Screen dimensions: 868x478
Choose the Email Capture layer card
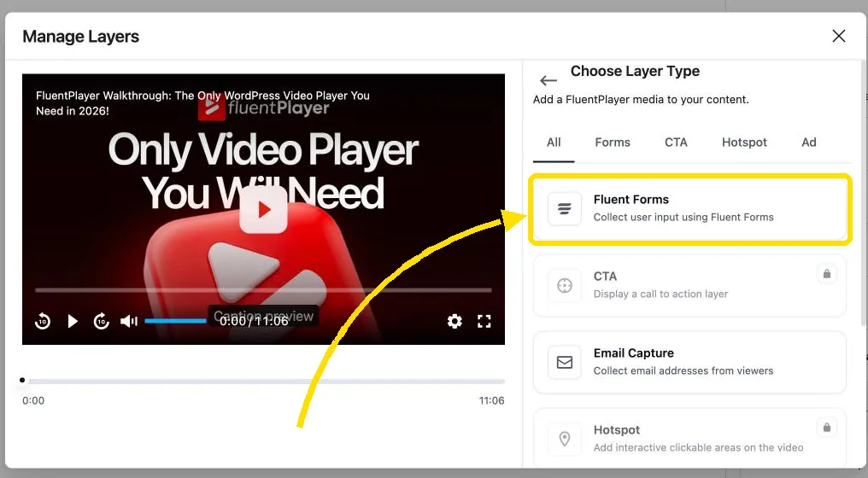click(x=689, y=363)
